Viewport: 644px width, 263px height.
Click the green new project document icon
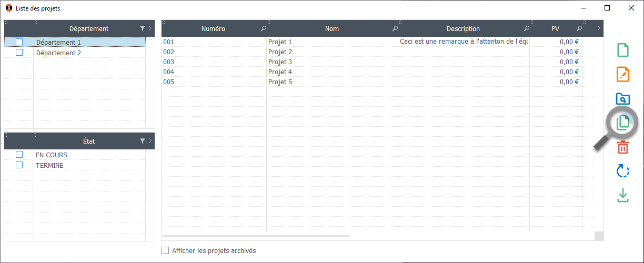click(622, 50)
